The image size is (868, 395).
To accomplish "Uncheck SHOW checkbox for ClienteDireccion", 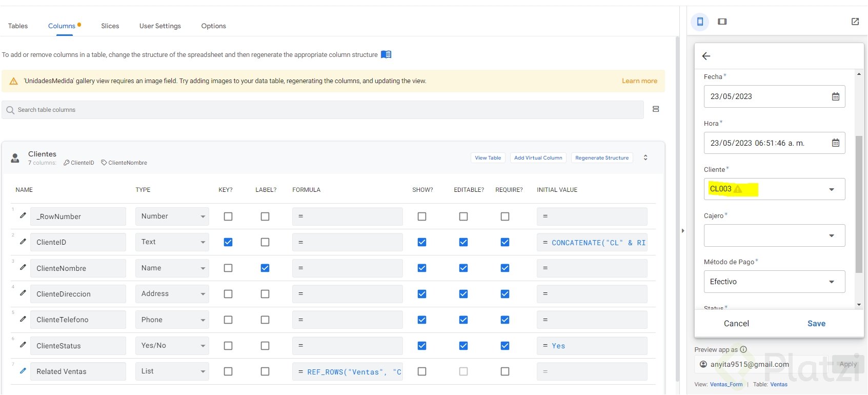I will click(x=422, y=294).
